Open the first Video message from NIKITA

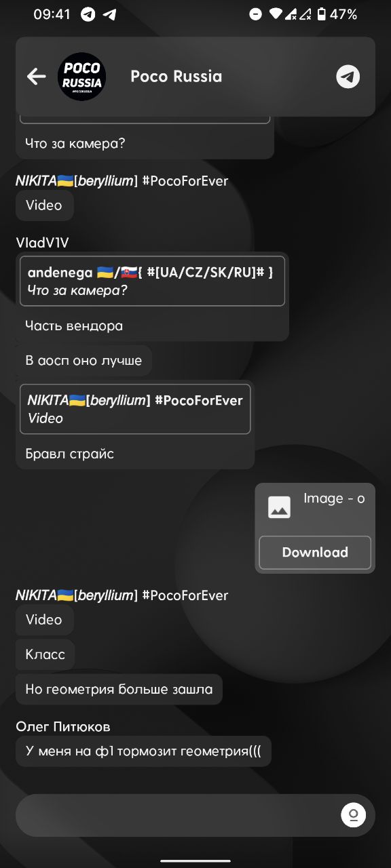click(44, 205)
